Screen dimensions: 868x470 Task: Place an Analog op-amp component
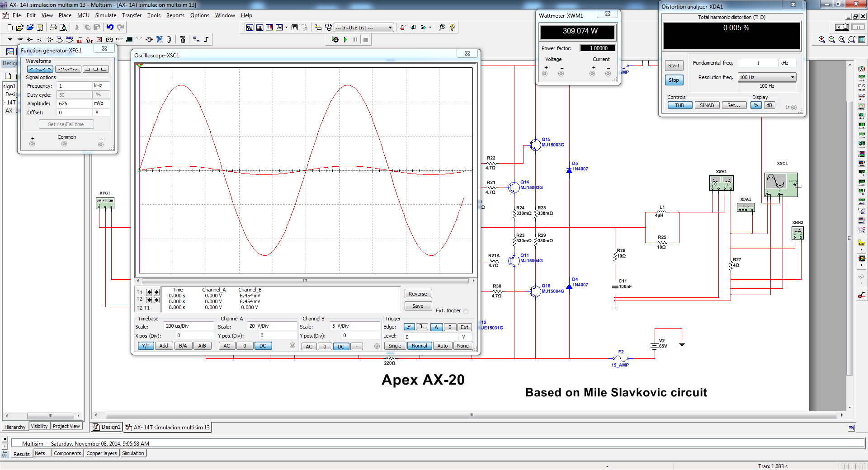point(49,39)
